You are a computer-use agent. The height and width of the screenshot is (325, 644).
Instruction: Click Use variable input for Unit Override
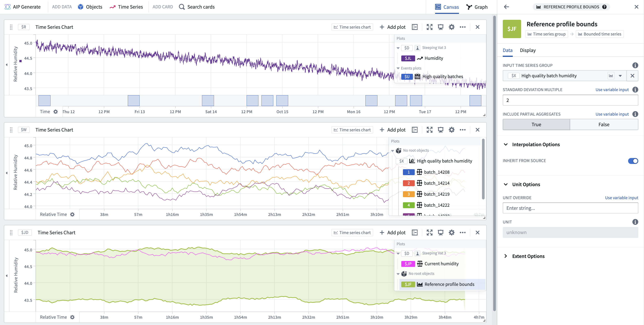[621, 198]
